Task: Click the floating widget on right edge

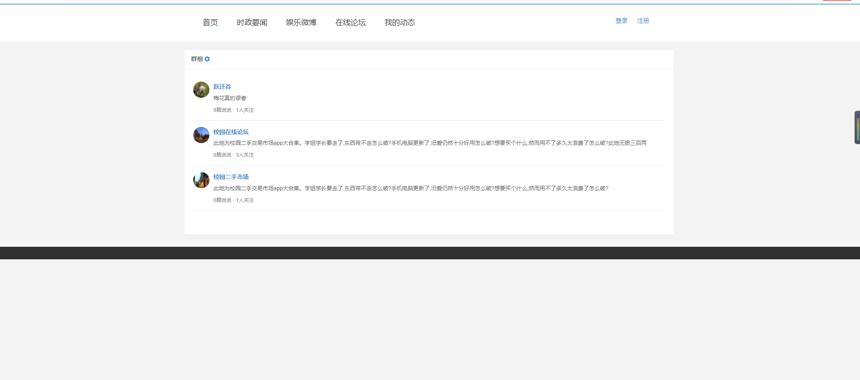Action: [857, 127]
